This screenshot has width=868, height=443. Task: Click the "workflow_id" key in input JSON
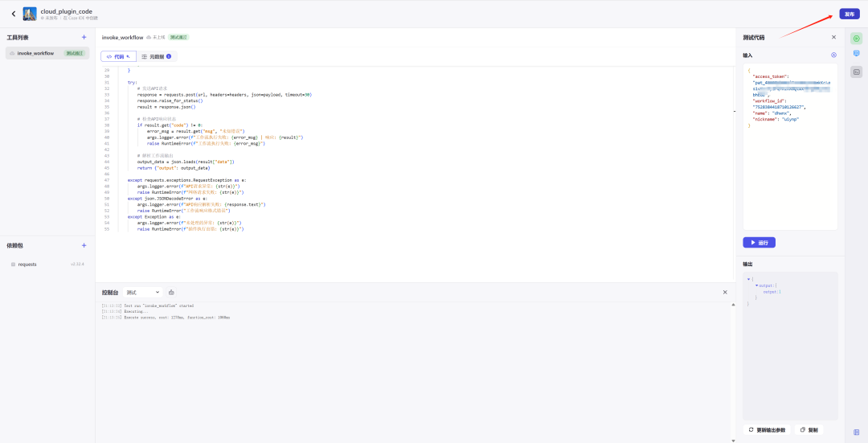point(767,100)
